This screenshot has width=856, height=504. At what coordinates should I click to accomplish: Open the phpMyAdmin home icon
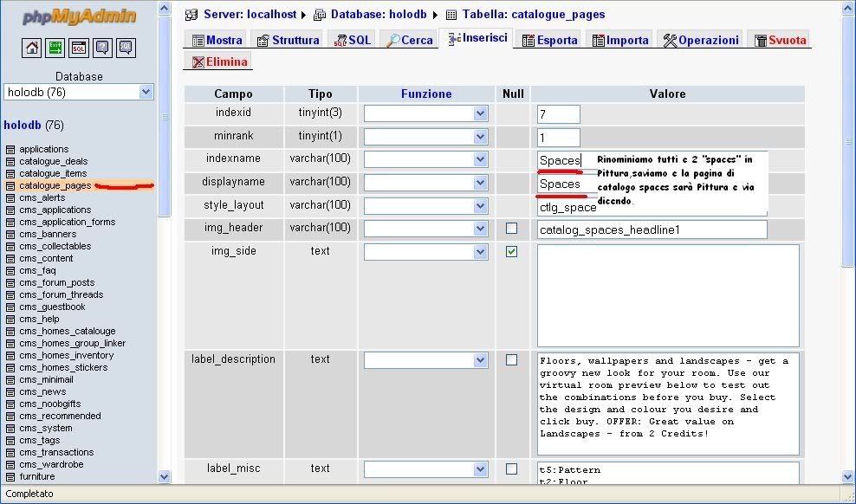32,48
